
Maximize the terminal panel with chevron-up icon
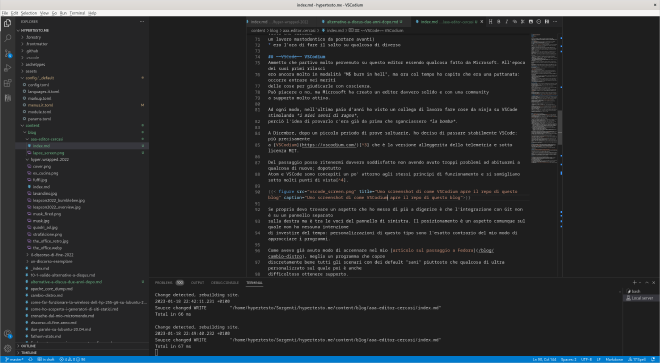coord(647,283)
